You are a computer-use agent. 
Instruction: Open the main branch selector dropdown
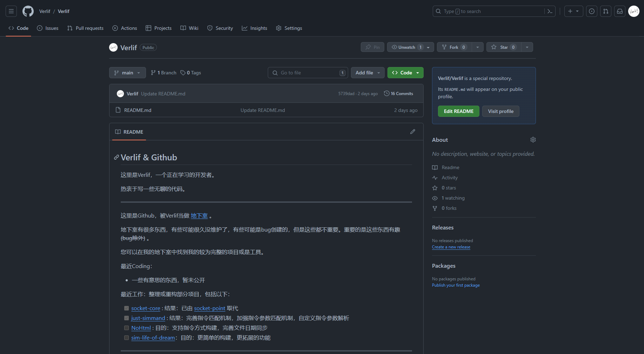click(x=127, y=73)
